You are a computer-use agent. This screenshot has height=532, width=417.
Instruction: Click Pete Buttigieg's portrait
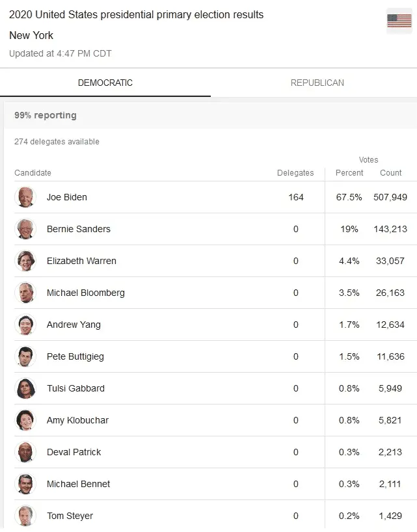25,356
